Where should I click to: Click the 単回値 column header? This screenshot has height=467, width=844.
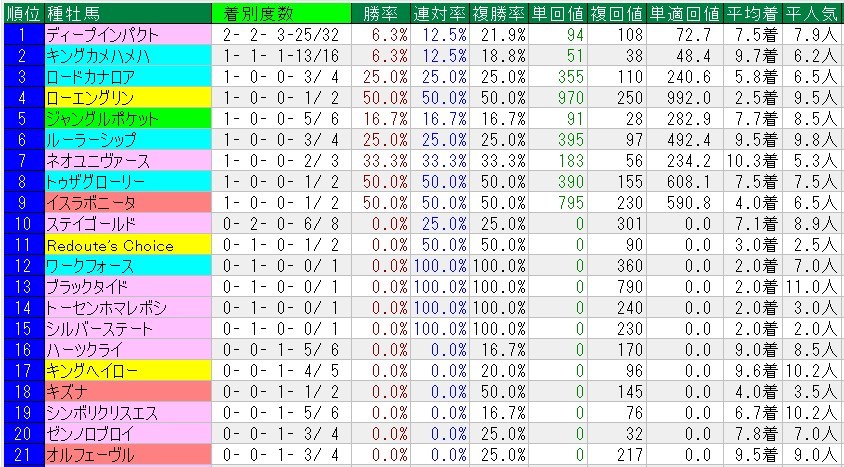557,13
